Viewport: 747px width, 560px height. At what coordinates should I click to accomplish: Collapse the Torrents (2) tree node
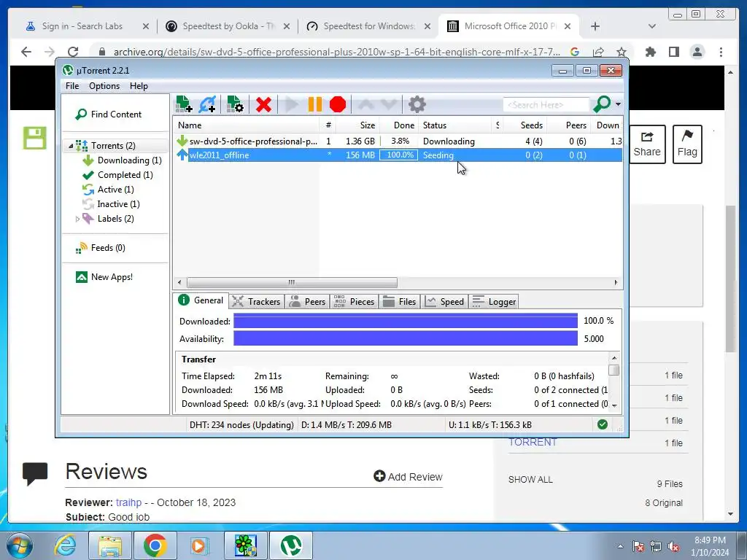point(71,146)
